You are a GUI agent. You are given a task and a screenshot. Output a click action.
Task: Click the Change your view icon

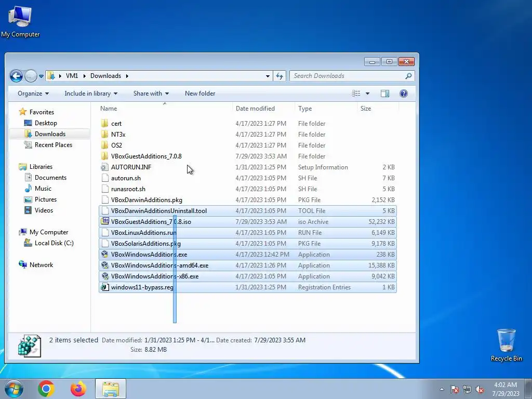[x=356, y=94]
